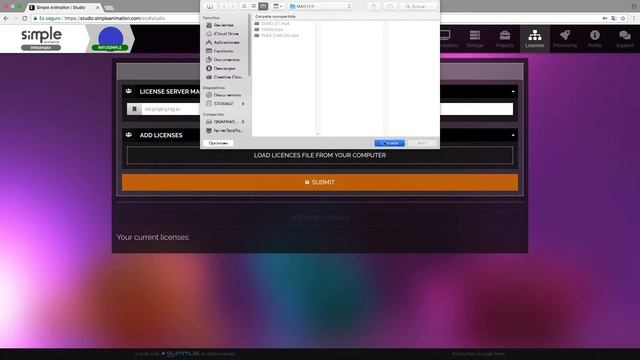This screenshot has width=640, height=360.
Task: Reload the page in Chrome
Action: [x=24, y=18]
